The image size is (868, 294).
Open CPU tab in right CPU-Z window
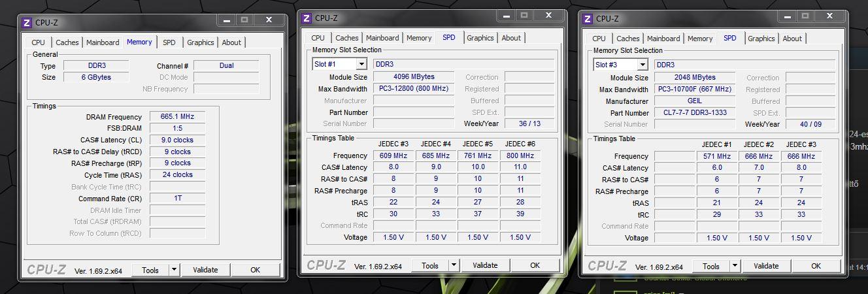[599, 39]
